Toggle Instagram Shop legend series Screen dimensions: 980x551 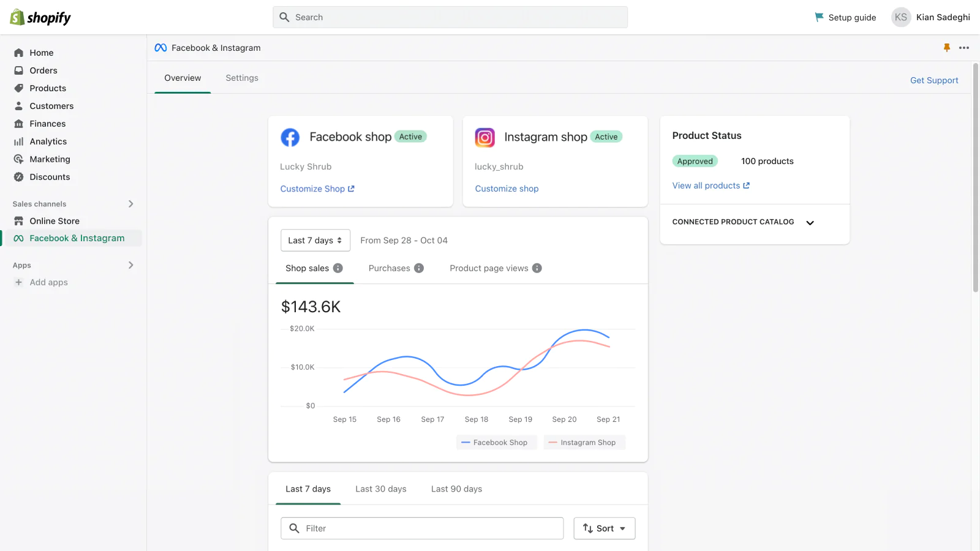[584, 443]
